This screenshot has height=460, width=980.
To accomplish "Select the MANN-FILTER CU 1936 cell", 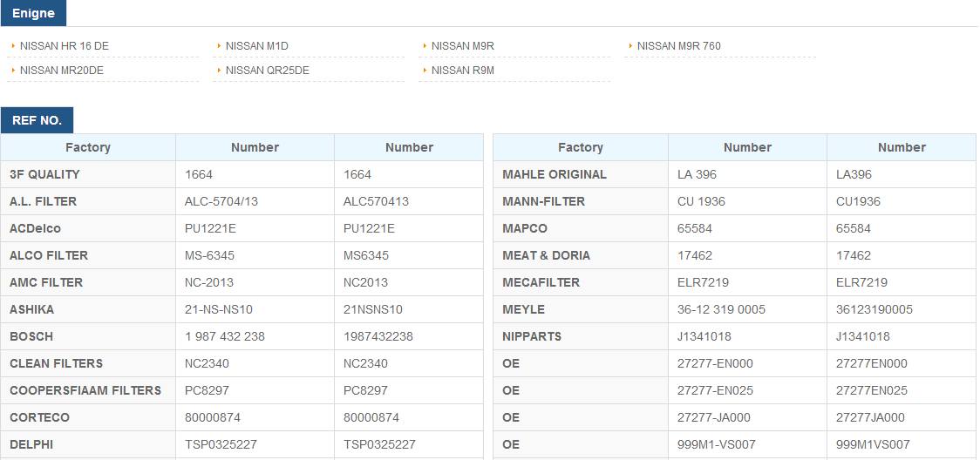I will (747, 201).
